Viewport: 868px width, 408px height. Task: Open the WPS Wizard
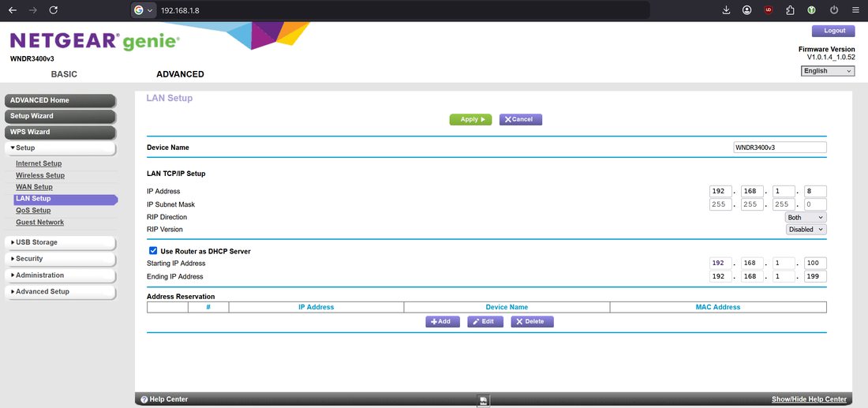coord(60,132)
